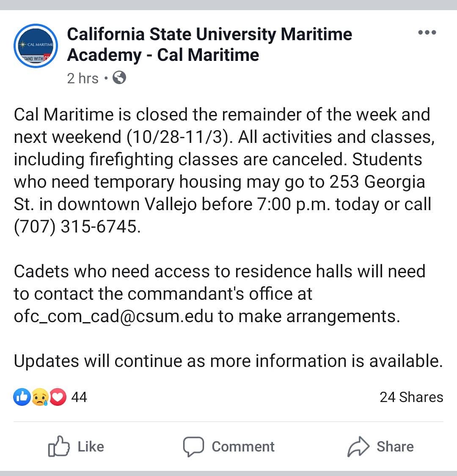
Task: Tap the Comment button label
Action: pyautogui.click(x=243, y=446)
